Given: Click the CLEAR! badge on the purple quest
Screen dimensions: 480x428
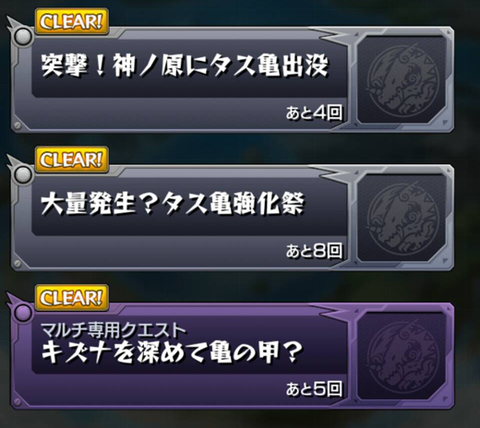Looking at the screenshot, I should (x=72, y=298).
